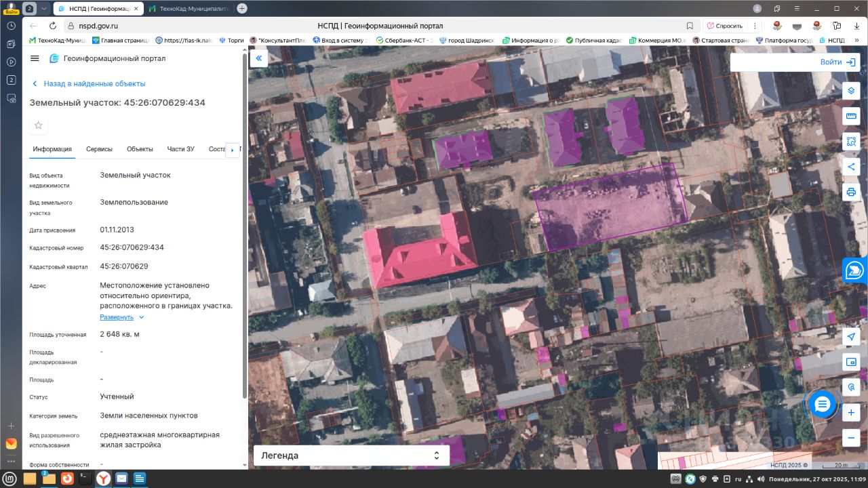The width and height of the screenshot is (868, 488).
Task: Print the map using printer icon
Action: (x=851, y=192)
